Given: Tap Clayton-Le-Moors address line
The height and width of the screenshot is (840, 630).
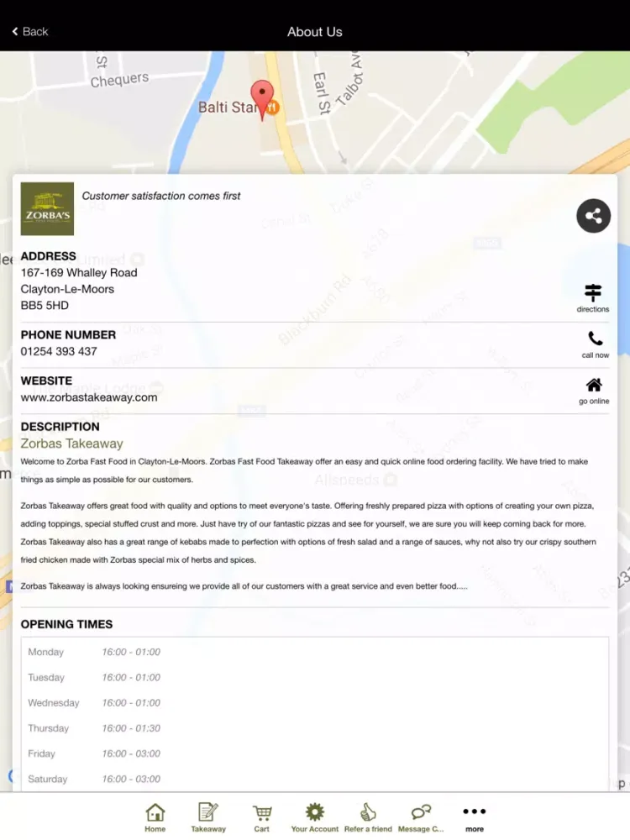Looking at the screenshot, I should coord(67,289).
